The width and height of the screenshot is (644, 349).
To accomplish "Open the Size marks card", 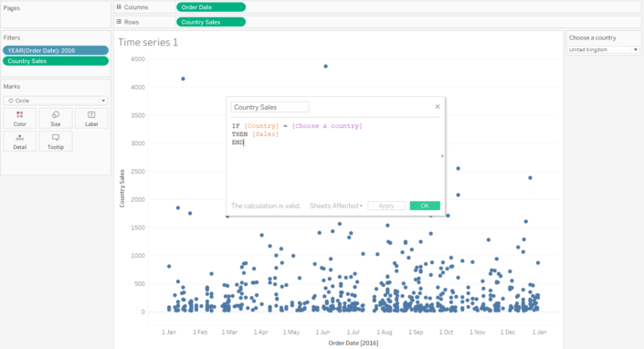I will [56, 118].
